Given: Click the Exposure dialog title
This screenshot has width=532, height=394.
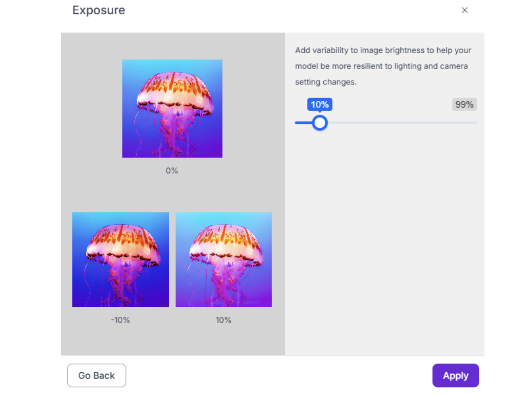Looking at the screenshot, I should [99, 10].
